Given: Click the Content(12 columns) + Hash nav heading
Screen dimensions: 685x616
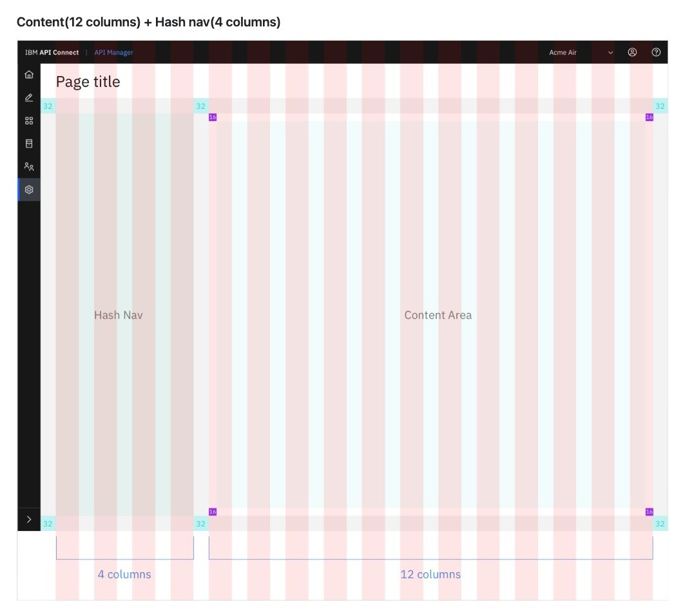Looking at the screenshot, I should (148, 22).
